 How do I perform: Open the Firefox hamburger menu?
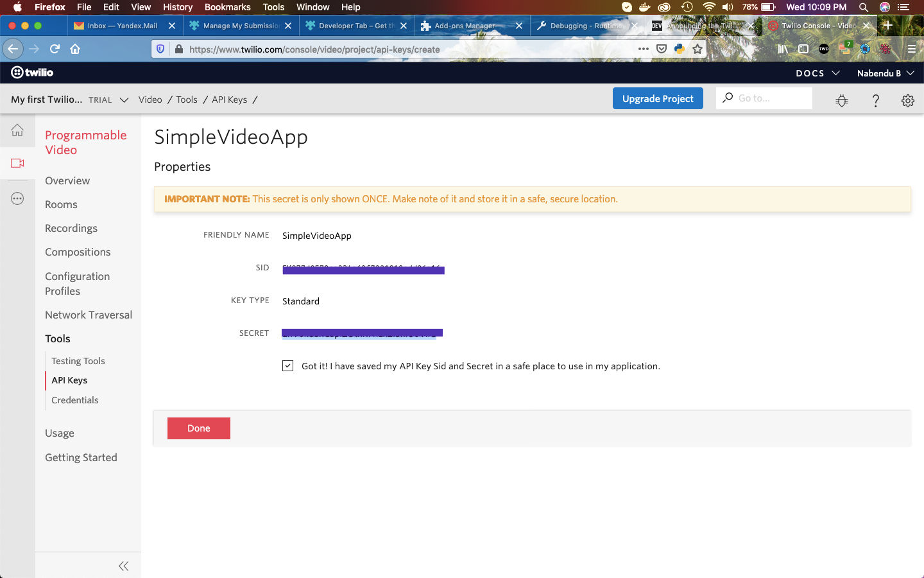point(911,49)
